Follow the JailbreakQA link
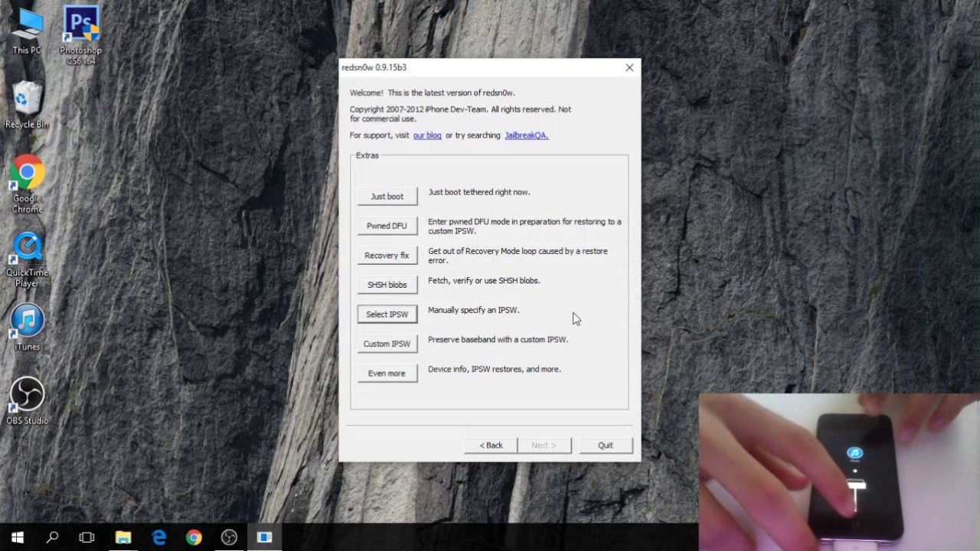980x551 pixels. 526,135
